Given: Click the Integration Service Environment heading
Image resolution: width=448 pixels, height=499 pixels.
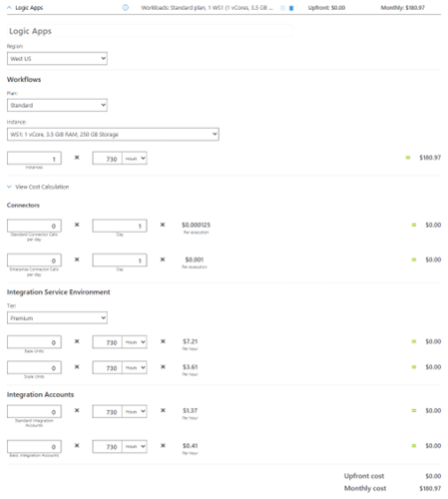Looking at the screenshot, I should [x=59, y=292].
